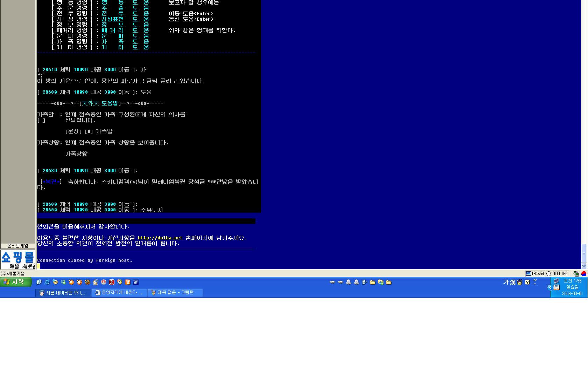Click the http://dolba.net link in terminal
588x368 pixels.
(160, 238)
